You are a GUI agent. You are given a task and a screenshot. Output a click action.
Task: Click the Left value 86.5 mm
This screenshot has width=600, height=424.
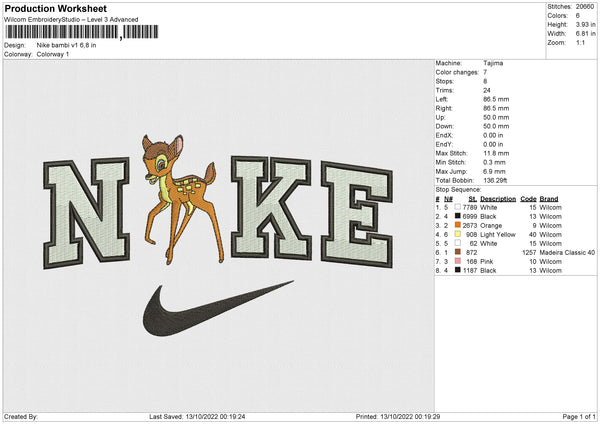coord(496,99)
